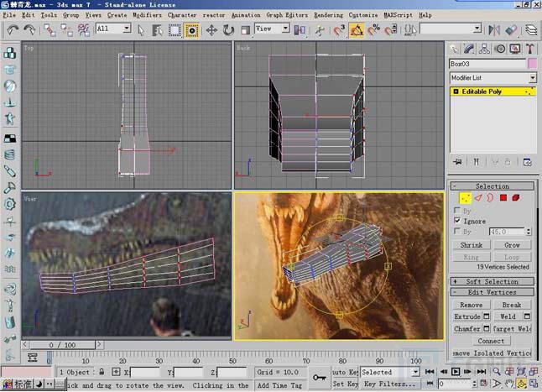Open the Graph Editors menu
Viewport: 542px width, 392px height.
[x=287, y=15]
